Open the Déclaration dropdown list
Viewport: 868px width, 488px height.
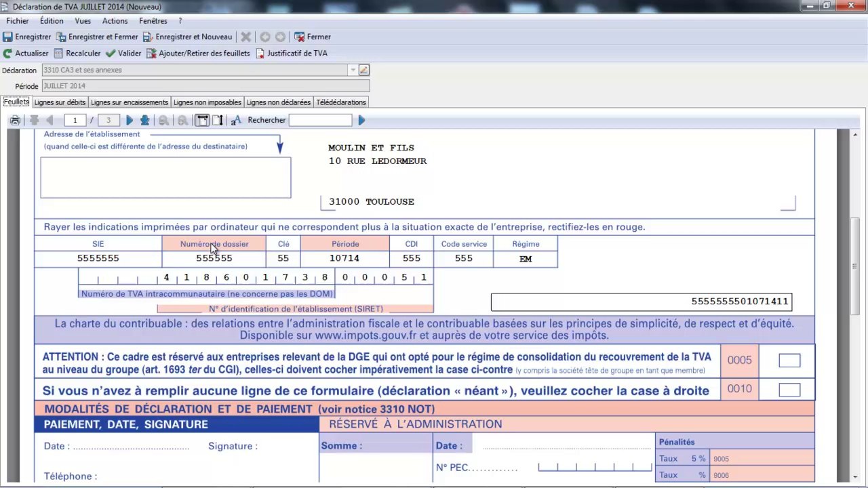353,70
